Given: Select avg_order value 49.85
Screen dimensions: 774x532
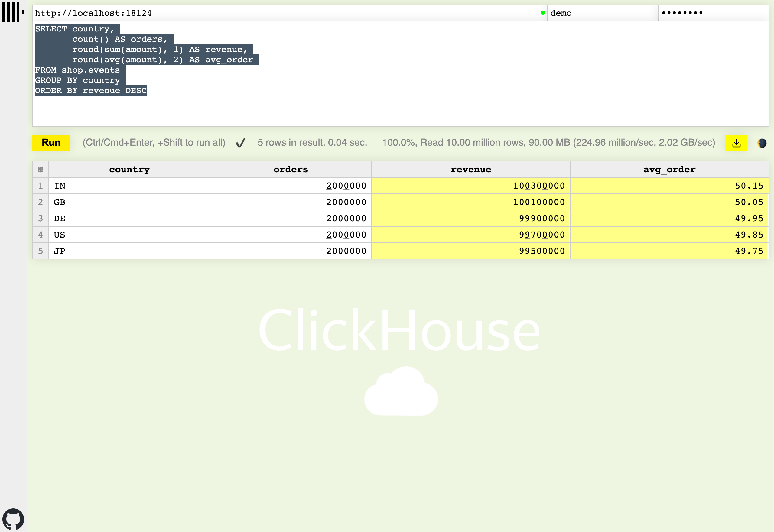Looking at the screenshot, I should click(669, 235).
